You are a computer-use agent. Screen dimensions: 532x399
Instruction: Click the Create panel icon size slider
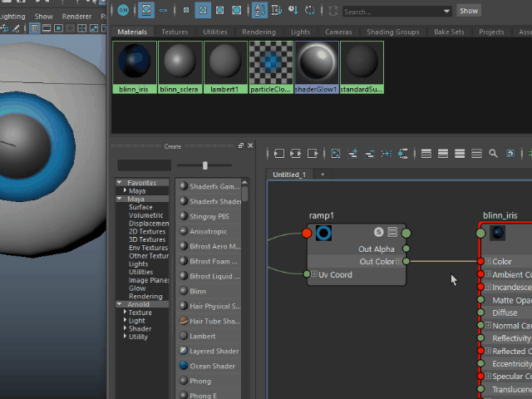click(x=204, y=165)
